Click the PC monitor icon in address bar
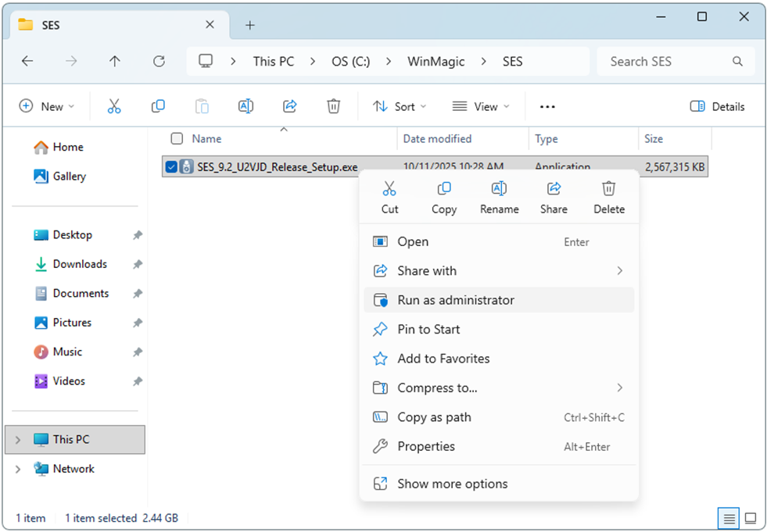The height and width of the screenshot is (532, 767). coord(206,61)
